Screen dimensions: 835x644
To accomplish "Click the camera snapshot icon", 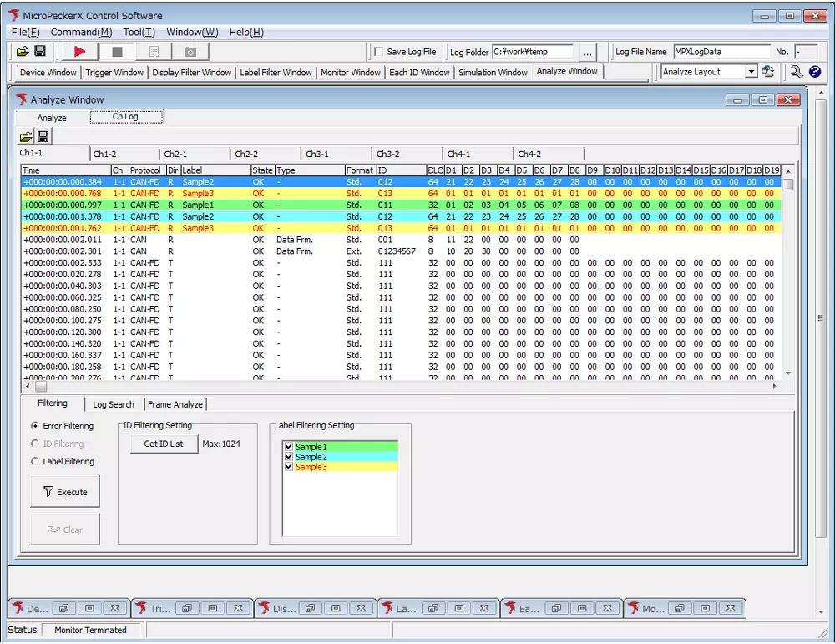I will [x=190, y=52].
